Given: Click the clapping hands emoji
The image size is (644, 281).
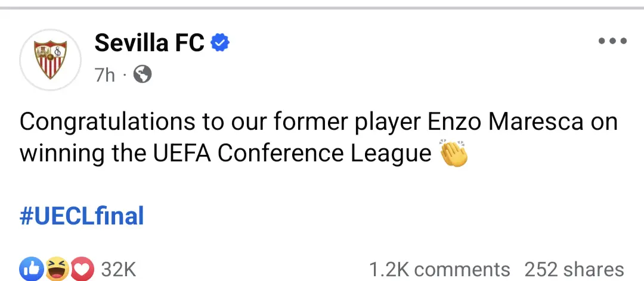Looking at the screenshot, I should click(454, 154).
